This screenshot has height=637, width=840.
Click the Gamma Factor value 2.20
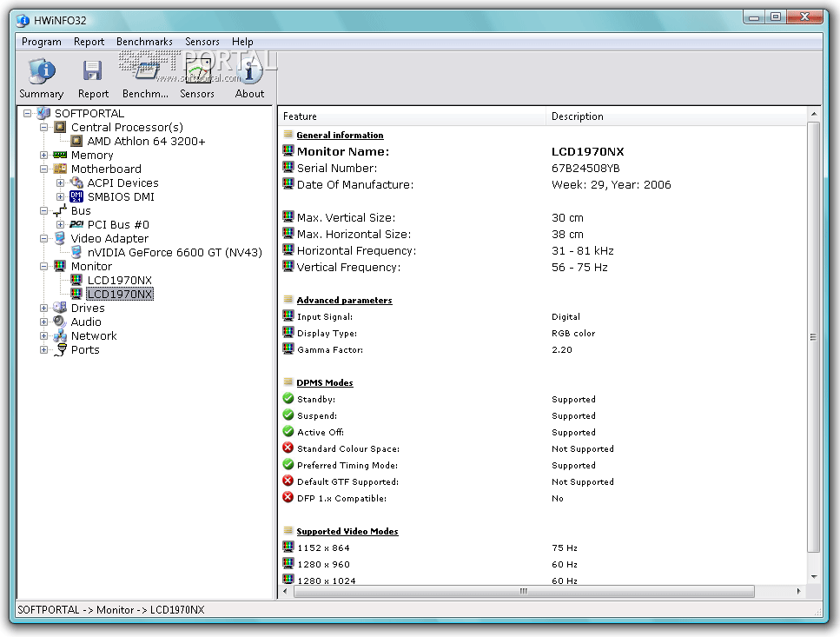coord(561,350)
